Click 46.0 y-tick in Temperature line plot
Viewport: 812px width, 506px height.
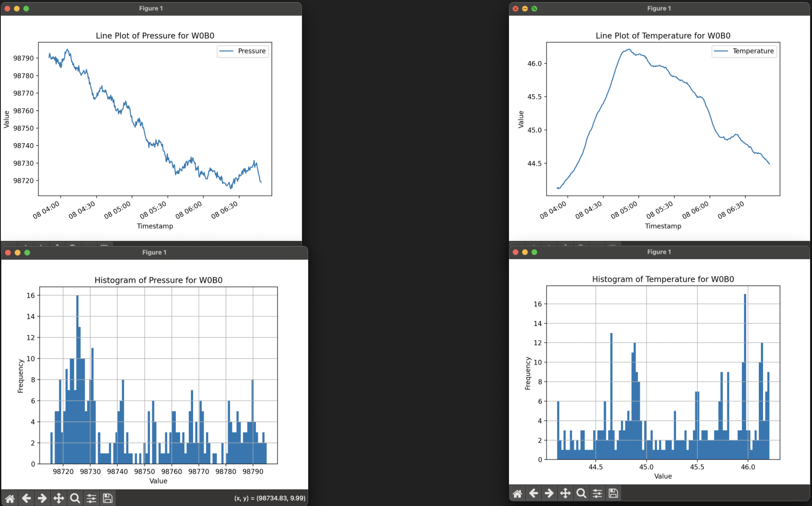(535, 64)
